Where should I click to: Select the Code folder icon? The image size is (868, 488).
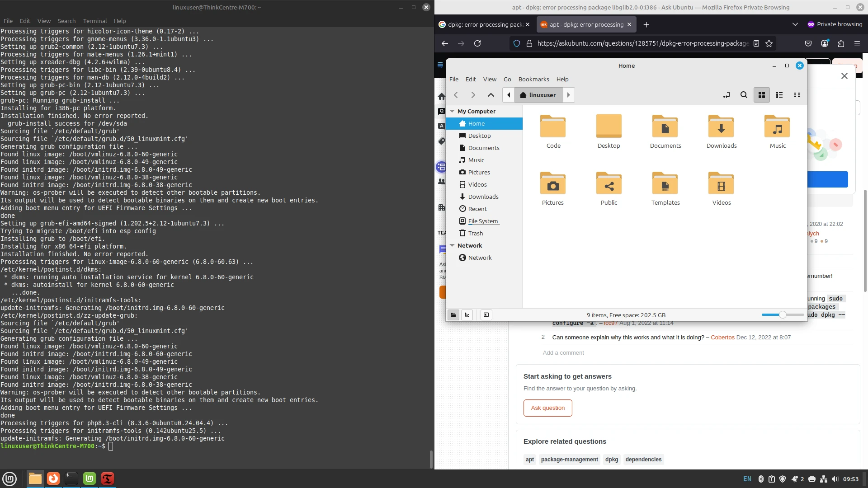click(x=553, y=127)
